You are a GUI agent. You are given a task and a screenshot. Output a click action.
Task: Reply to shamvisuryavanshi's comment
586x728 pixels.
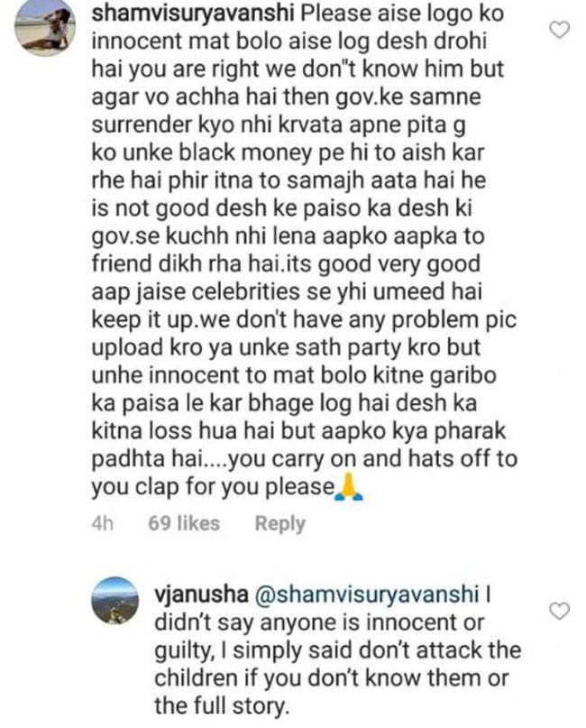pyautogui.click(x=279, y=523)
